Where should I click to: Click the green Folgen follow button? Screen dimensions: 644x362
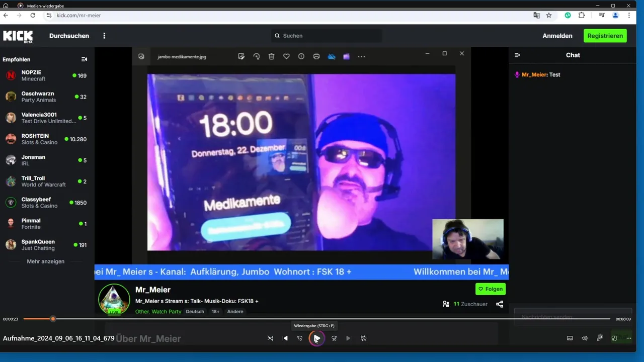tap(491, 289)
